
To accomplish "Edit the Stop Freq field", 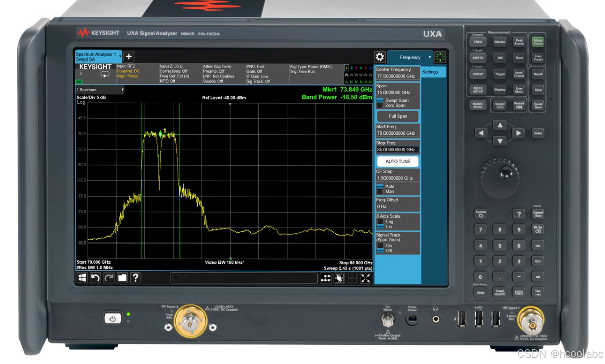I will click(x=398, y=147).
